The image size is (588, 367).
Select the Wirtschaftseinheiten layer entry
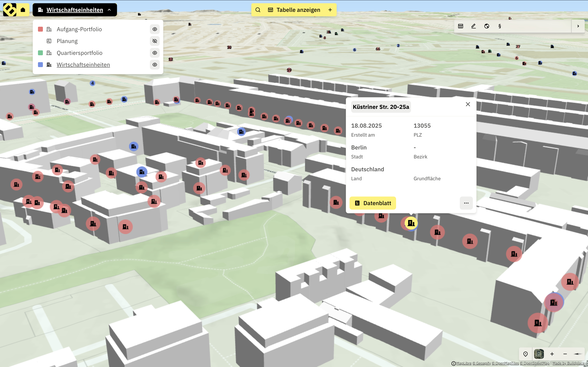click(x=83, y=65)
